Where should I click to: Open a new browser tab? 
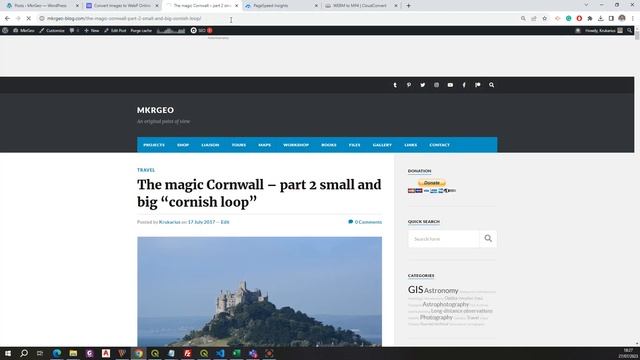coord(408,6)
